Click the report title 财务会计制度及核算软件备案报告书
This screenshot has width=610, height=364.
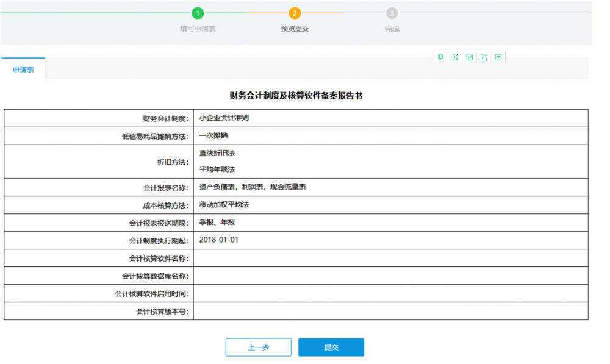pyautogui.click(x=296, y=96)
